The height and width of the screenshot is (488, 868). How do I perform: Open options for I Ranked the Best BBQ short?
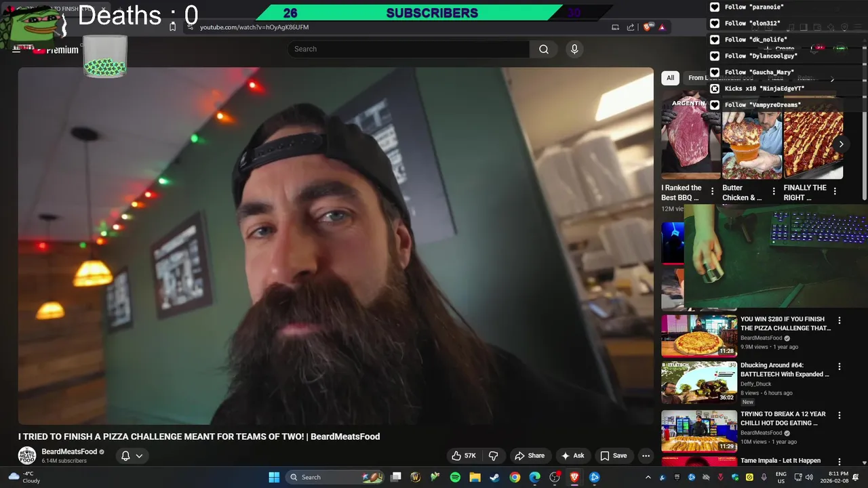coord(712,192)
